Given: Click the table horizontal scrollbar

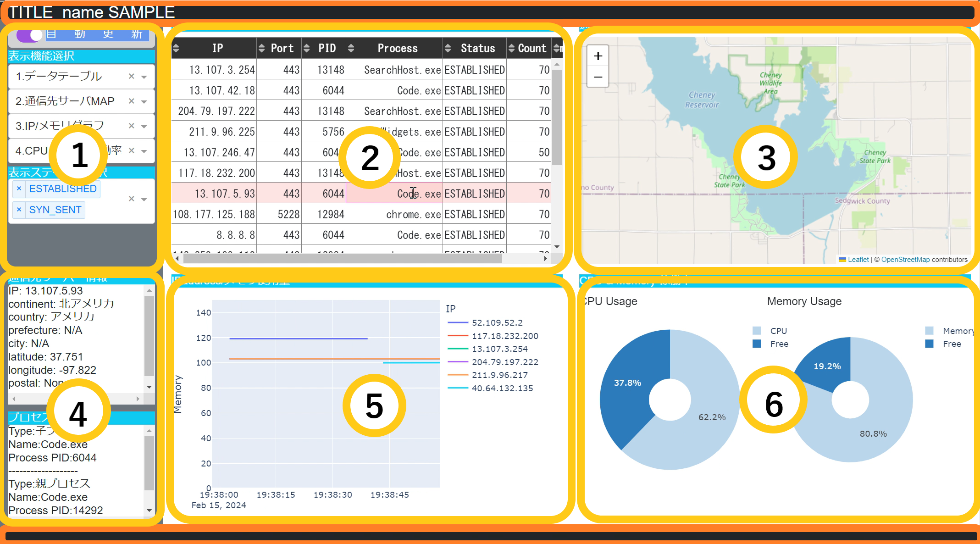Looking at the screenshot, I should [342, 259].
